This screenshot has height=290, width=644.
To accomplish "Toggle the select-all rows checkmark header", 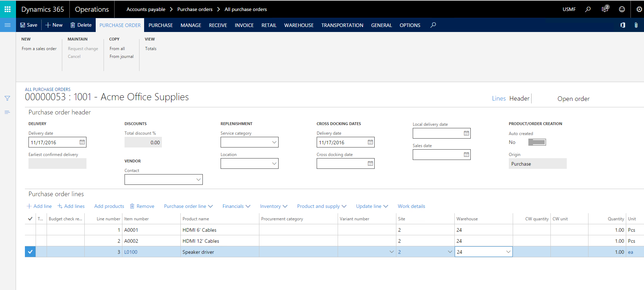I will pos(30,219).
